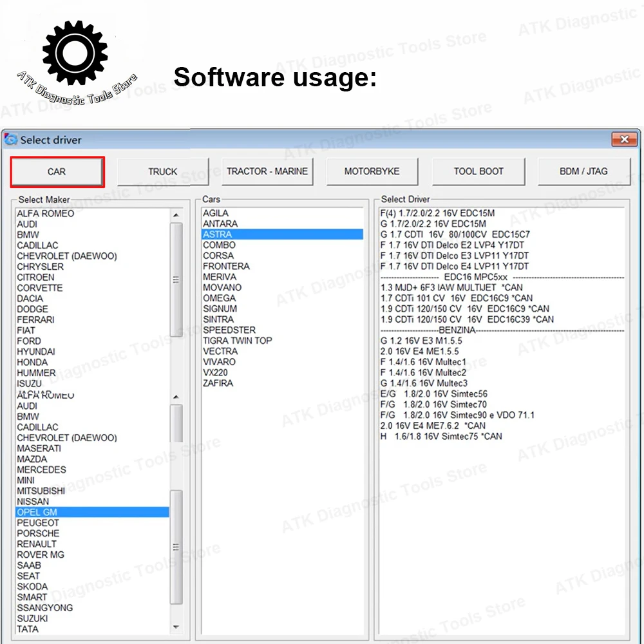The width and height of the screenshot is (644, 644).
Task: Click the BDM / JTAG button
Action: pos(583,171)
